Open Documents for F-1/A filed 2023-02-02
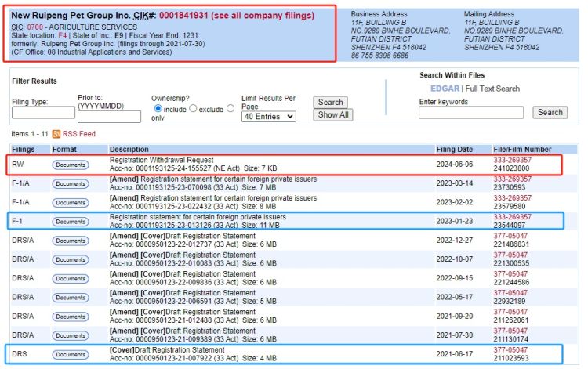This screenshot has height=369, width=588. click(x=71, y=203)
